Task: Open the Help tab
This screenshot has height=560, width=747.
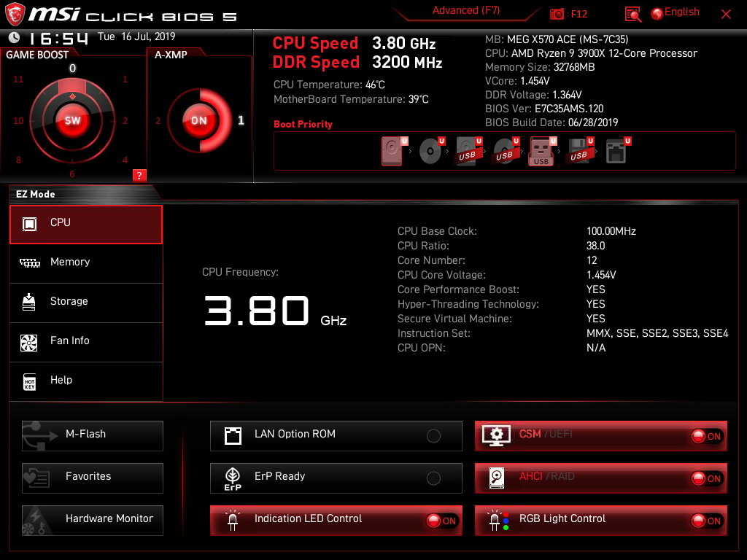Action: pyautogui.click(x=86, y=381)
